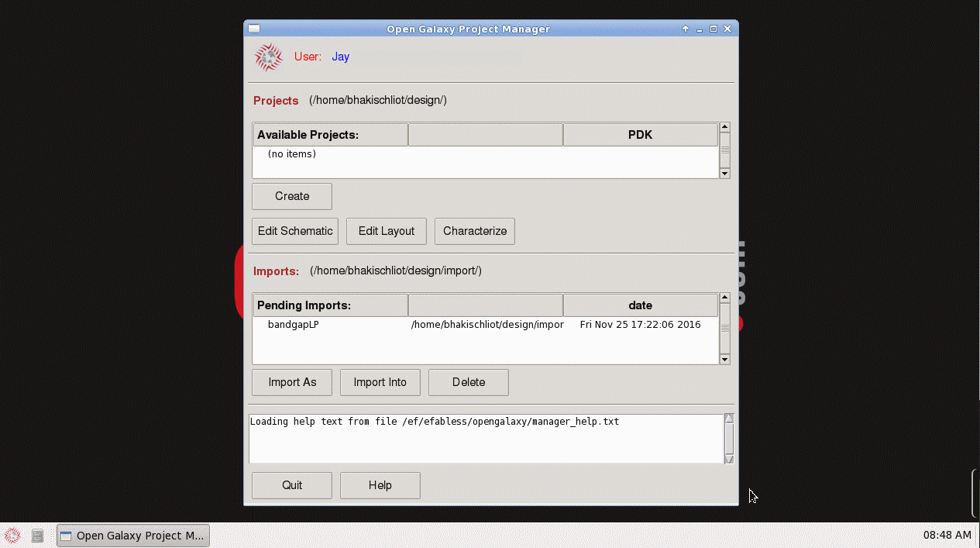Shade the window with the up-arrow title button
This screenshot has width=980, height=548.
(686, 29)
